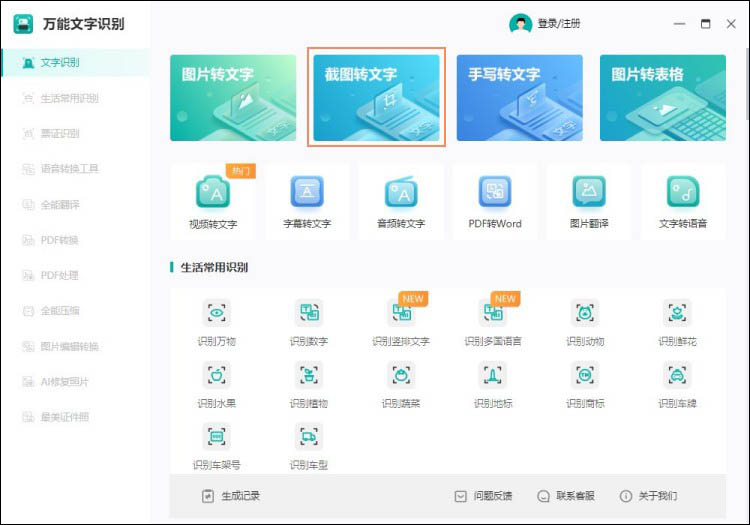Open 联系客服 support link
Image resolution: width=750 pixels, height=525 pixels.
pos(566,496)
